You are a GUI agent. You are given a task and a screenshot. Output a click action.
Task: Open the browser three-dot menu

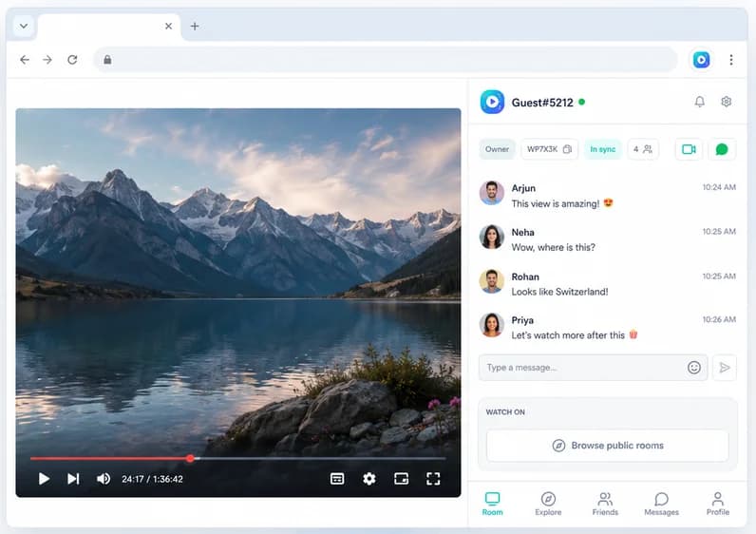tap(731, 59)
